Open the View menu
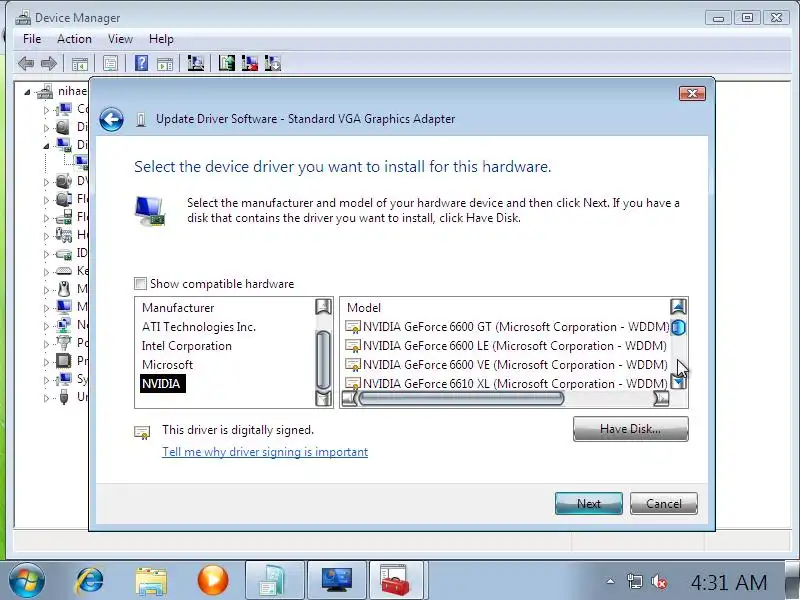 tap(120, 39)
